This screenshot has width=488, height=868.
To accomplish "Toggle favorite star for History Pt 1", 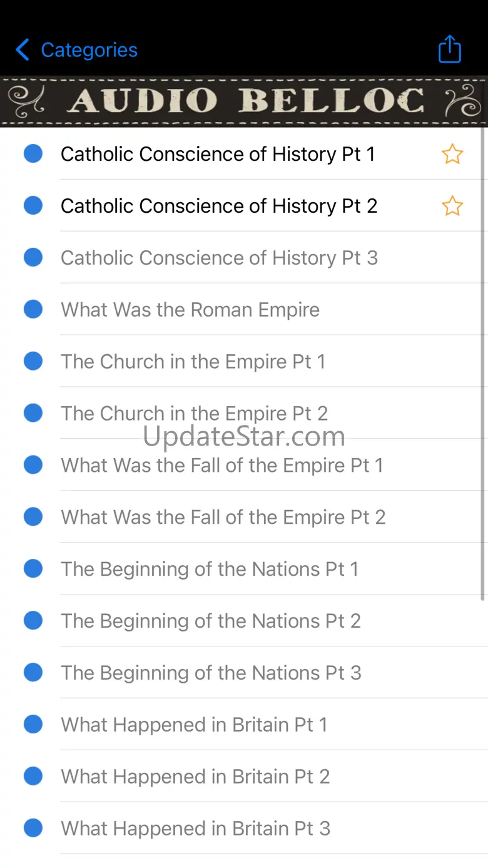I will click(452, 154).
